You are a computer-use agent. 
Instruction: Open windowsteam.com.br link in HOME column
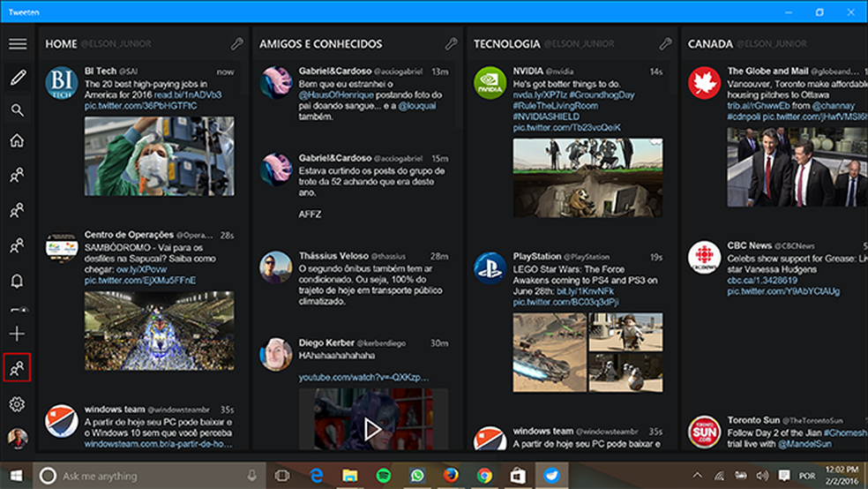158,444
